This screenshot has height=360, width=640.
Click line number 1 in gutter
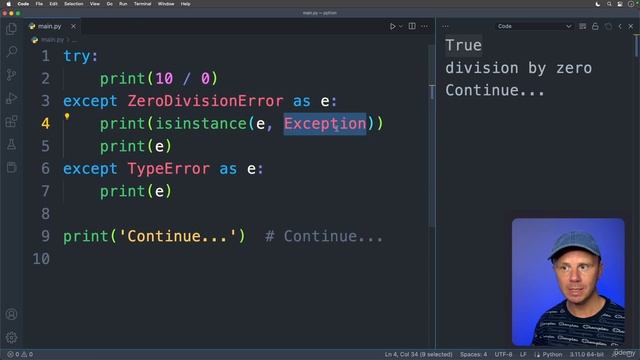pos(45,56)
